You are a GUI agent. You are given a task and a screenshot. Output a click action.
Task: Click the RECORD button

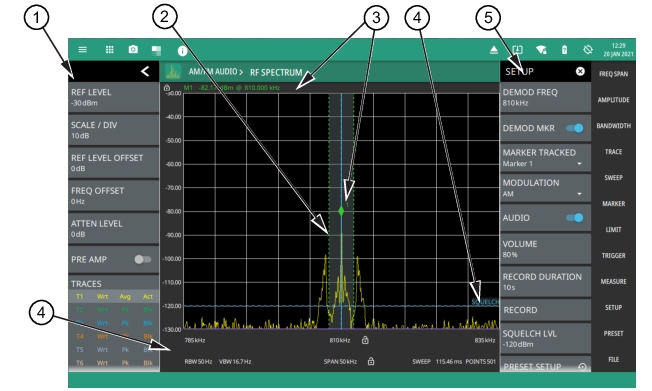coord(545,310)
